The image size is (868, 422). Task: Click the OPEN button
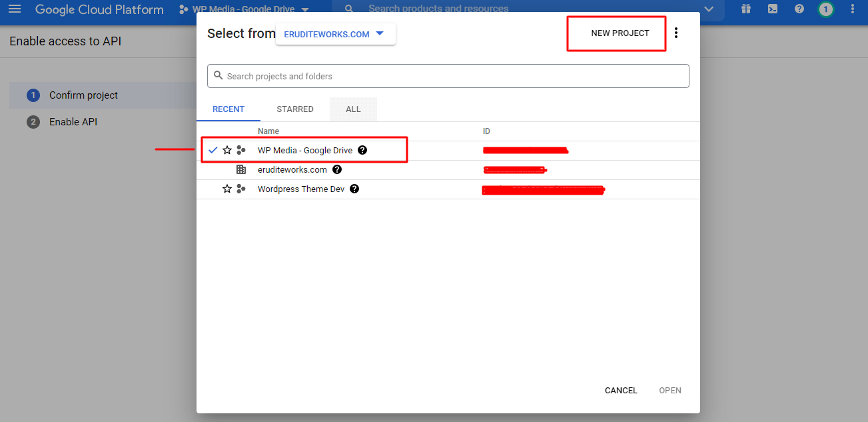click(670, 391)
